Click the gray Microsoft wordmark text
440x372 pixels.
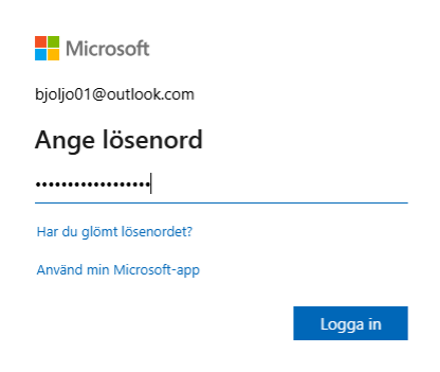tap(108, 49)
